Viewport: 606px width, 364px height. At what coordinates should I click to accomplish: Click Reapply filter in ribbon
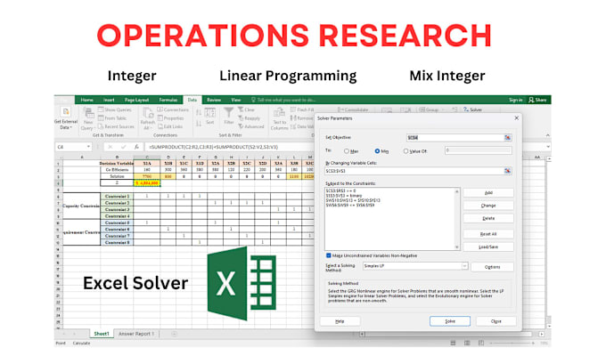[249, 118]
